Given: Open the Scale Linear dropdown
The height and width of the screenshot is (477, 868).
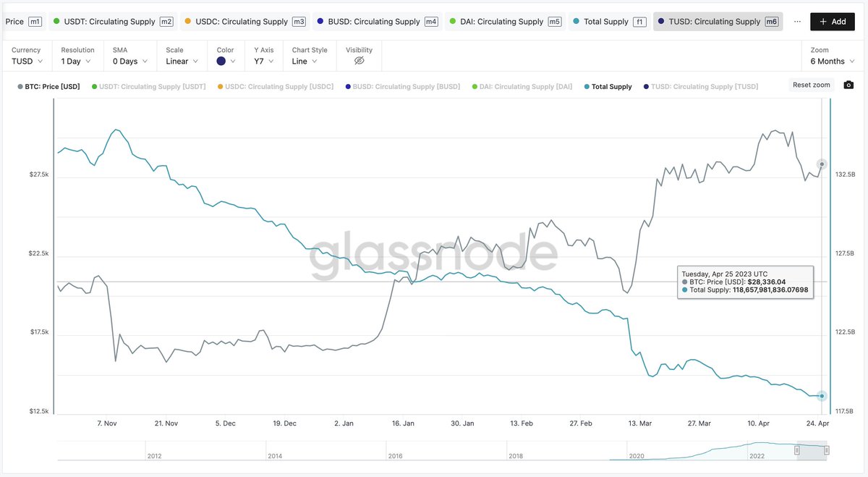Looking at the screenshot, I should (182, 62).
